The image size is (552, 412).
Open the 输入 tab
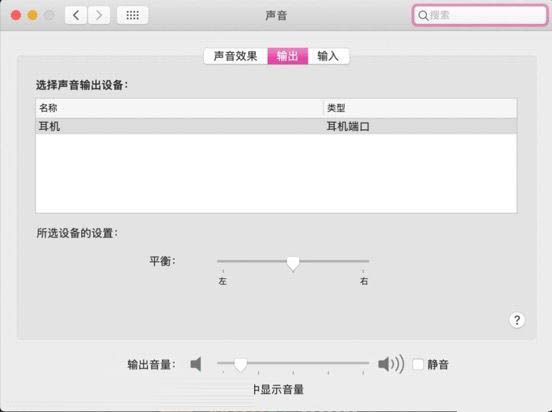point(328,56)
